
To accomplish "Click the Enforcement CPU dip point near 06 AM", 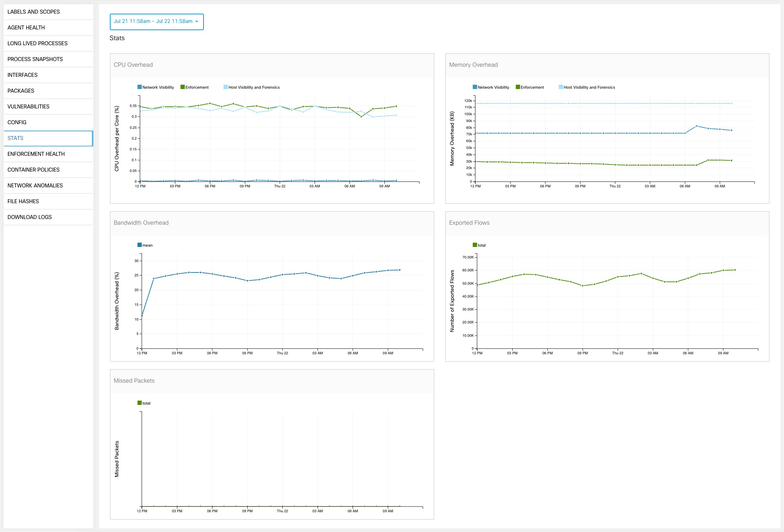I will 361,117.
